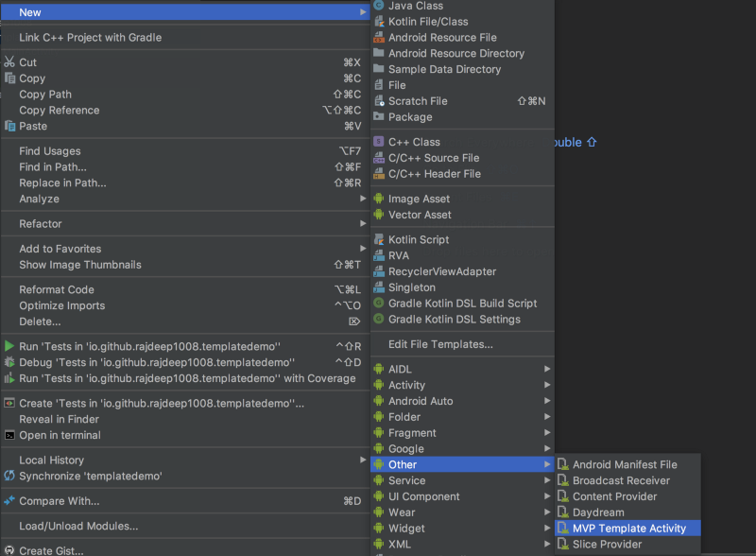The height and width of the screenshot is (556, 756).
Task: Choose Content Provider entry
Action: click(627, 496)
